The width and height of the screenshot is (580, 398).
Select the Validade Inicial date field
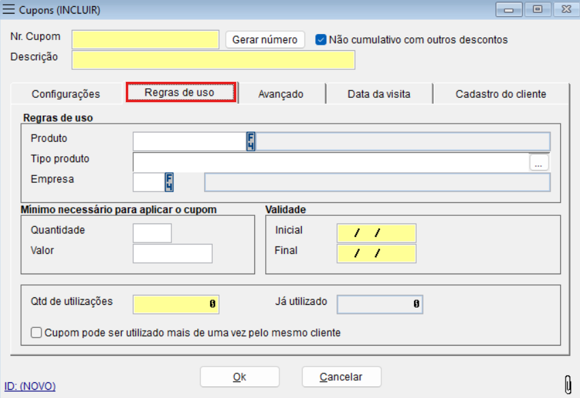click(x=377, y=233)
